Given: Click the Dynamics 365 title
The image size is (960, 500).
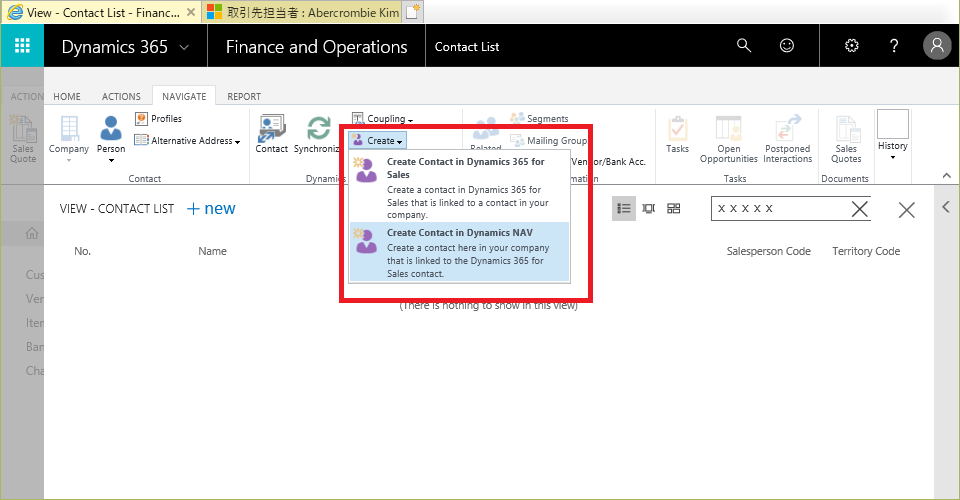Looking at the screenshot, I should [x=114, y=47].
